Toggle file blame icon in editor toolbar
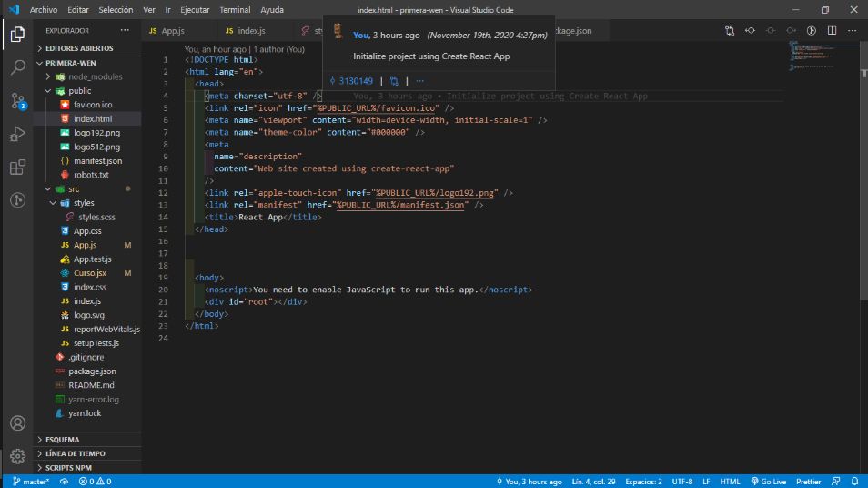The image size is (868, 488). (x=812, y=31)
